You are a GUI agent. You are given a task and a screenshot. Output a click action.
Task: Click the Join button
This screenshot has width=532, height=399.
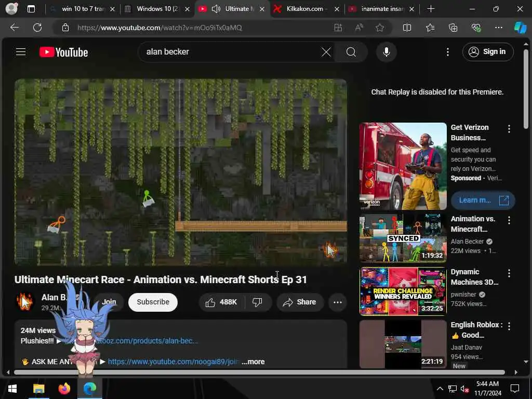tap(109, 302)
